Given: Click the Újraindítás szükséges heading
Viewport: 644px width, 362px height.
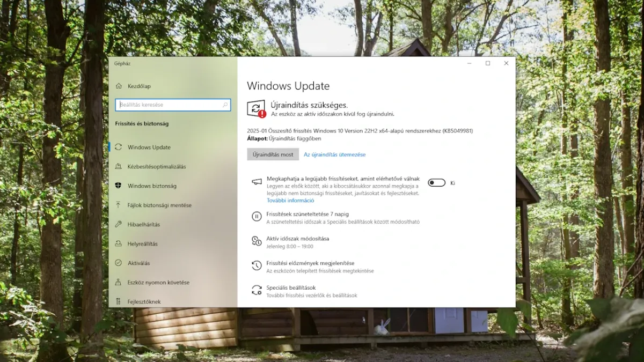Looking at the screenshot, I should click(309, 105).
